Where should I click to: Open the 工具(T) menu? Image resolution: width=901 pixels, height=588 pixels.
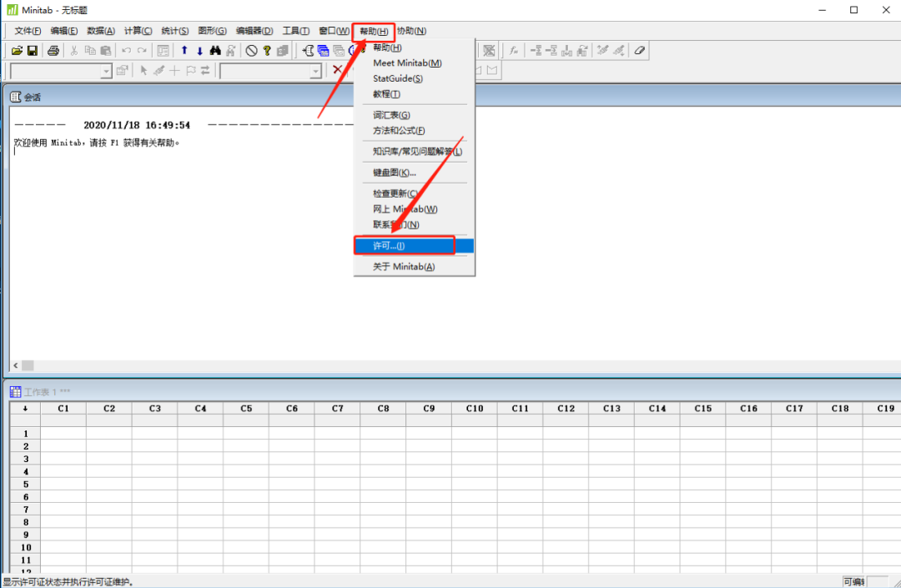[x=296, y=31]
